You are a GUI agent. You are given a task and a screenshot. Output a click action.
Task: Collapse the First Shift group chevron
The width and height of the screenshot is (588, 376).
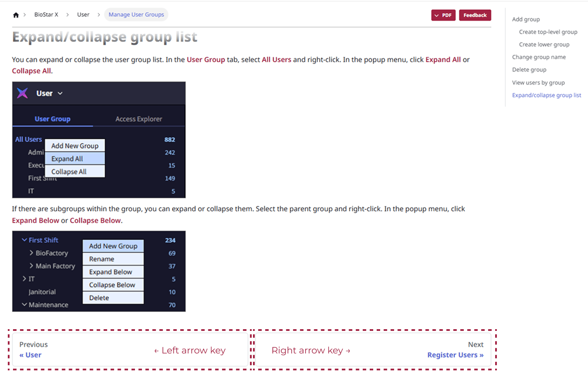(25, 240)
